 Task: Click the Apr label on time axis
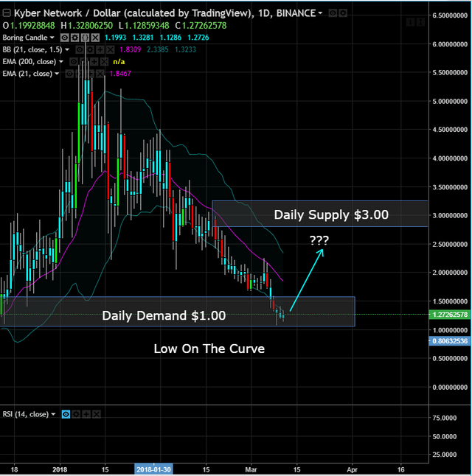click(x=352, y=469)
